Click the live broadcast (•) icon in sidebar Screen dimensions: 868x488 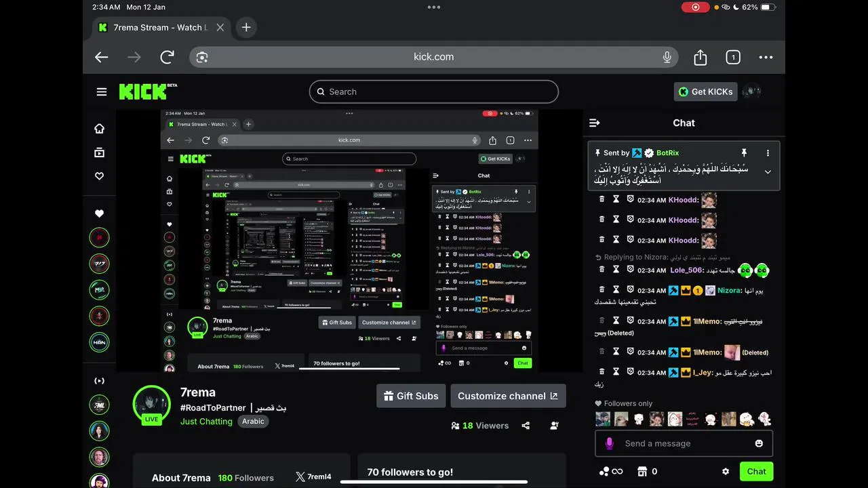click(x=99, y=381)
